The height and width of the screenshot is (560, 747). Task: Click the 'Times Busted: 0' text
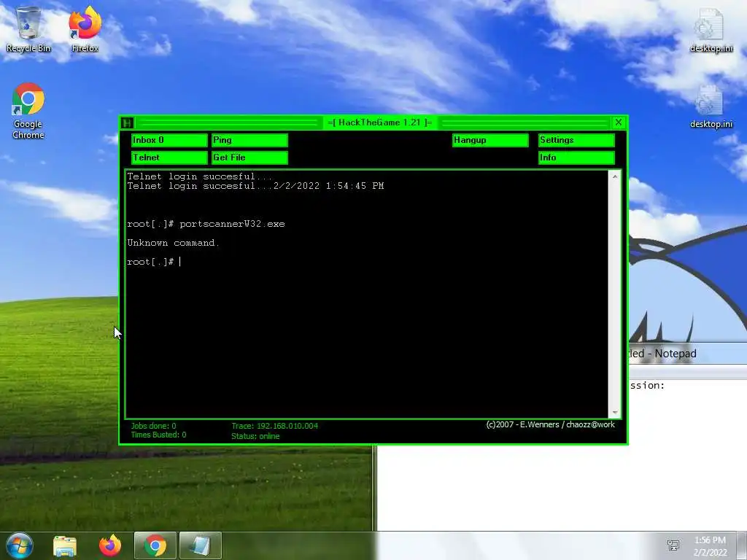158,435
